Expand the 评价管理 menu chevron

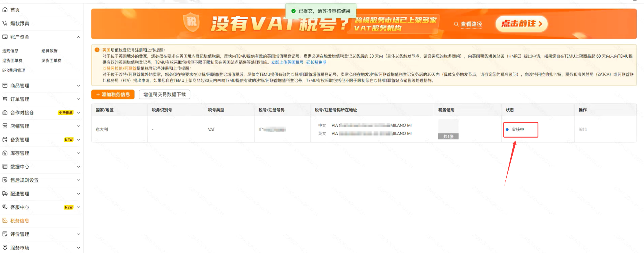click(78, 234)
